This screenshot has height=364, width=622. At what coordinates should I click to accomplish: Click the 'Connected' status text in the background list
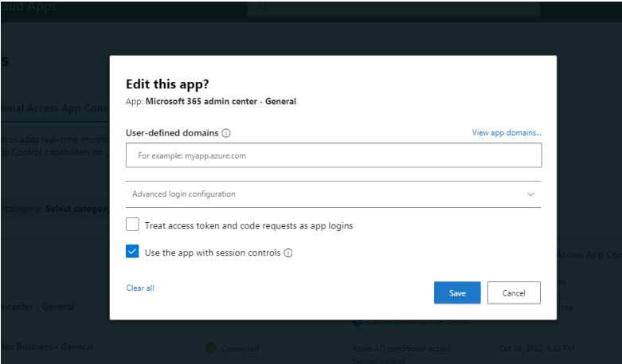pos(240,349)
